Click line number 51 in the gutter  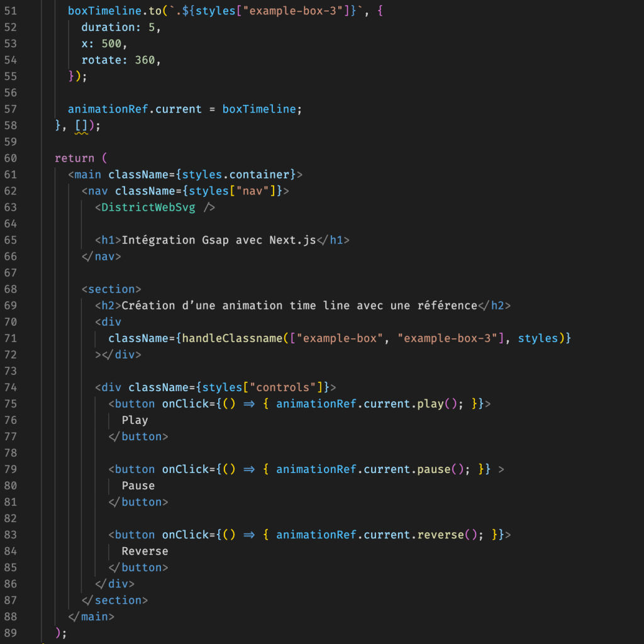tap(11, 11)
